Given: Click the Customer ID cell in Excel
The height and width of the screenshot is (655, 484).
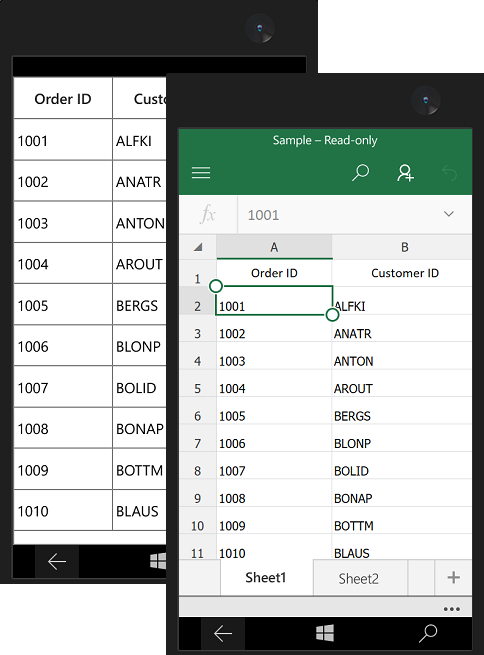Looking at the screenshot, I should click(x=402, y=273).
